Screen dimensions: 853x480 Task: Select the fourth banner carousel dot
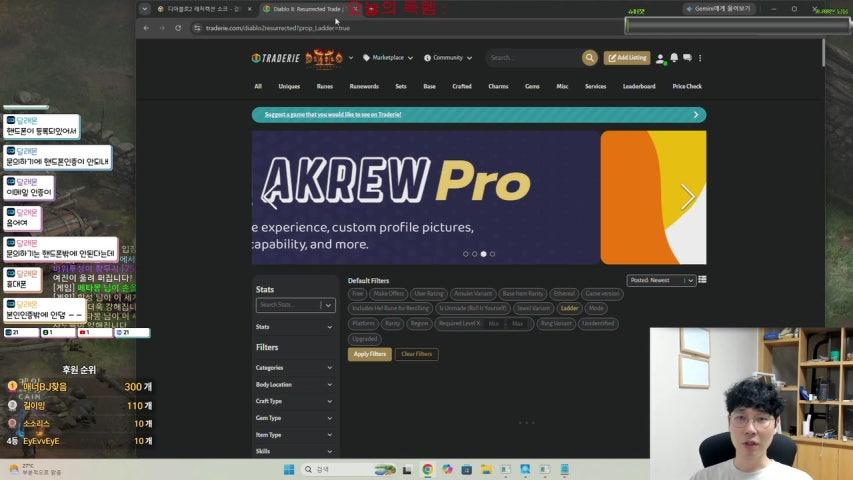pyautogui.click(x=492, y=254)
